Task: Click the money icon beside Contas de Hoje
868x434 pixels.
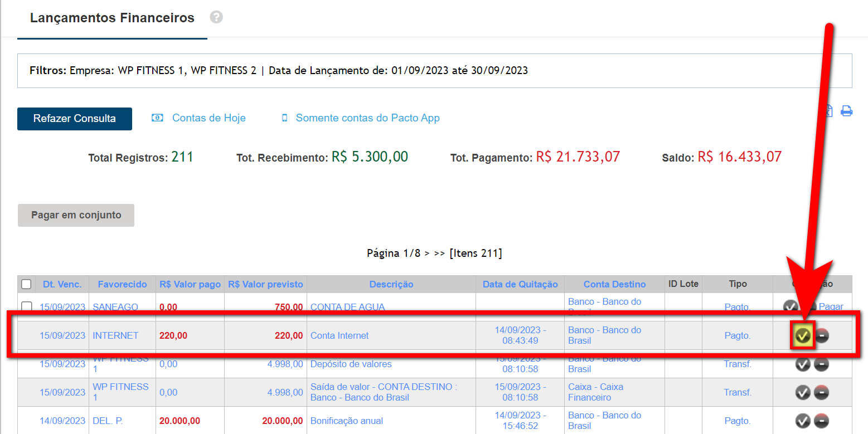Action: [158, 118]
